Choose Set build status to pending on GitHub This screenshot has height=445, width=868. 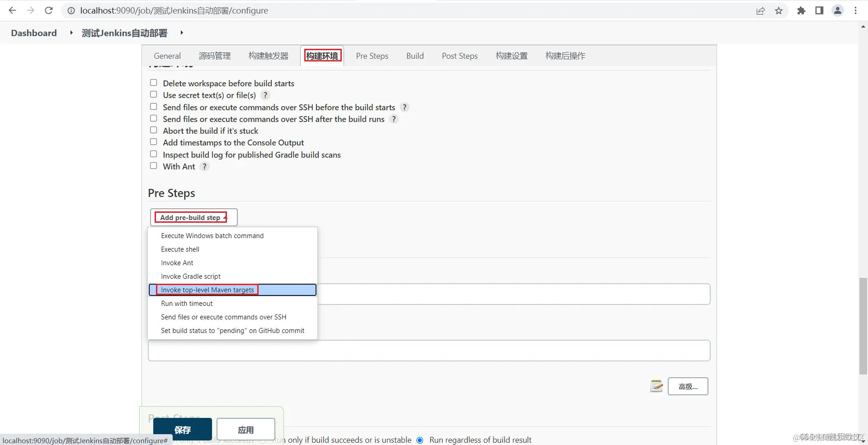232,331
